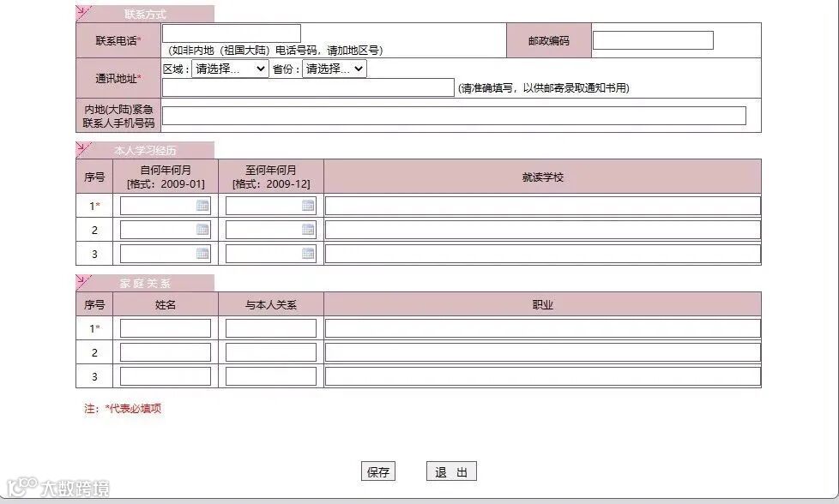This screenshot has height=504, width=839.
Task: Click family row 3 与本人关系 field
Action: click(271, 376)
